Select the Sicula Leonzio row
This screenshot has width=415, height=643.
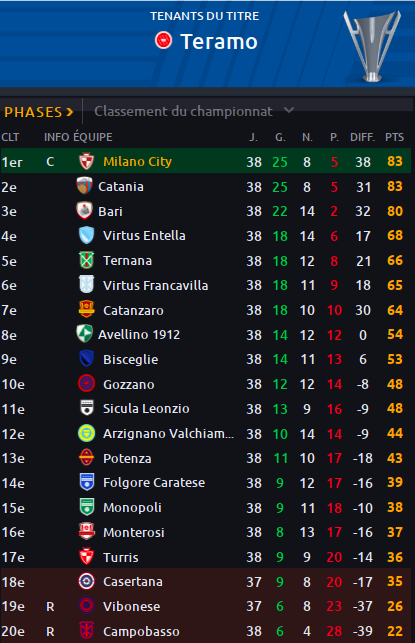click(x=206, y=408)
